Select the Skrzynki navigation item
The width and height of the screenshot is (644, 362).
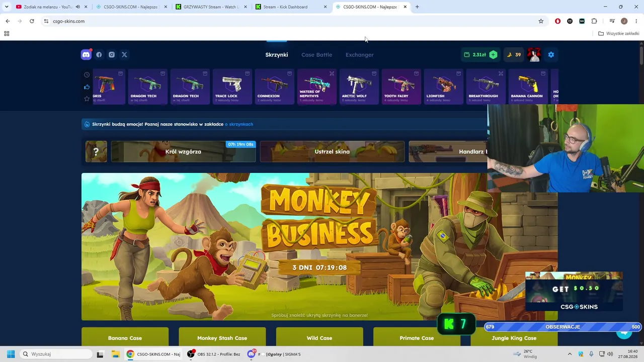[x=277, y=55]
